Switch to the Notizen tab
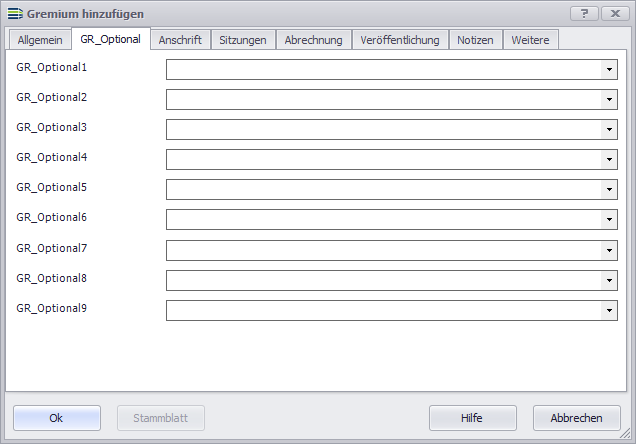636x444 pixels. pos(475,40)
